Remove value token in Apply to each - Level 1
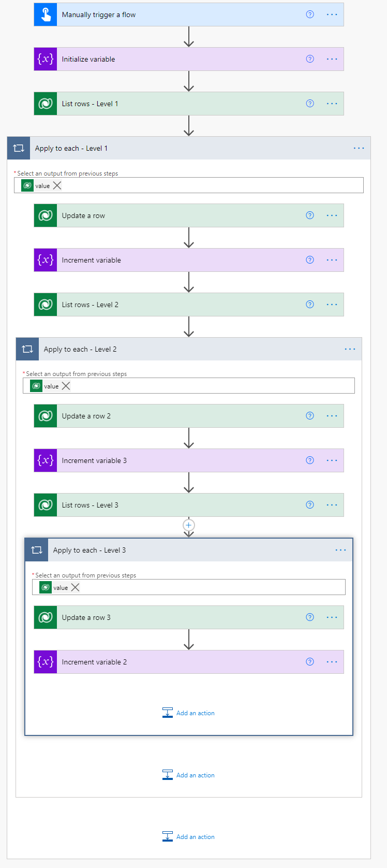The image size is (387, 868). coord(57,185)
